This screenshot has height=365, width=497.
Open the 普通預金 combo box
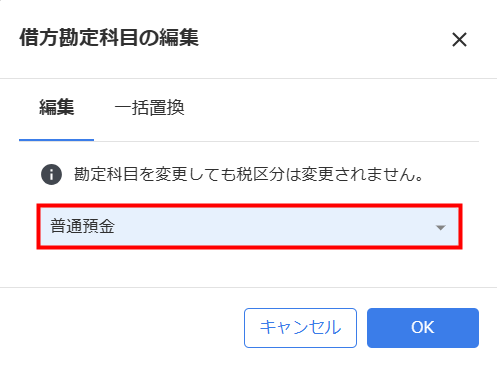coord(249,227)
